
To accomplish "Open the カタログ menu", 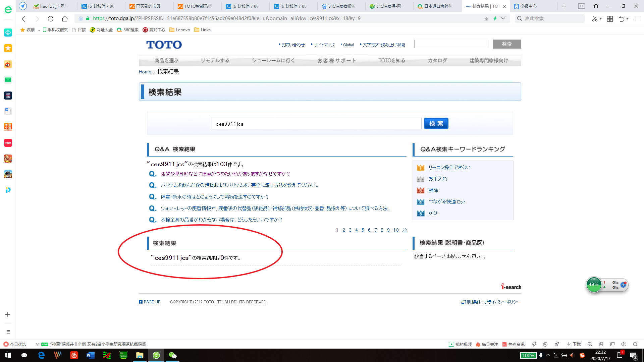I will click(x=437, y=61).
